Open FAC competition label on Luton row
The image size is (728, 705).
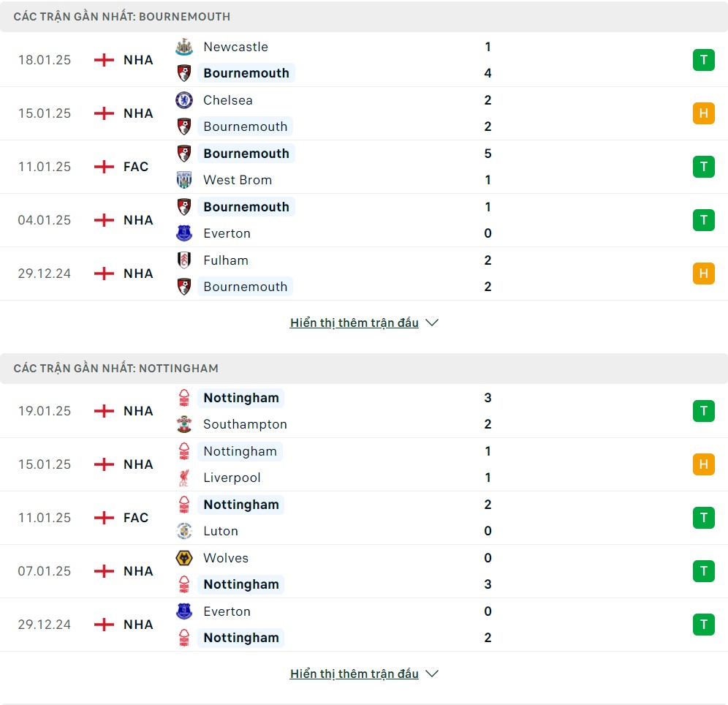point(136,518)
